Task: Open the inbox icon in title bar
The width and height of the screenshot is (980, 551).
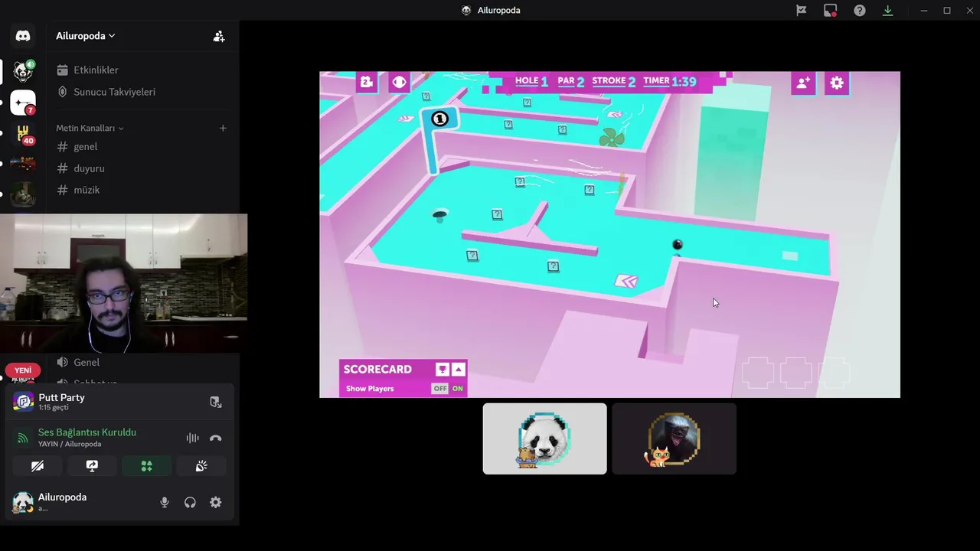Action: tap(831, 11)
